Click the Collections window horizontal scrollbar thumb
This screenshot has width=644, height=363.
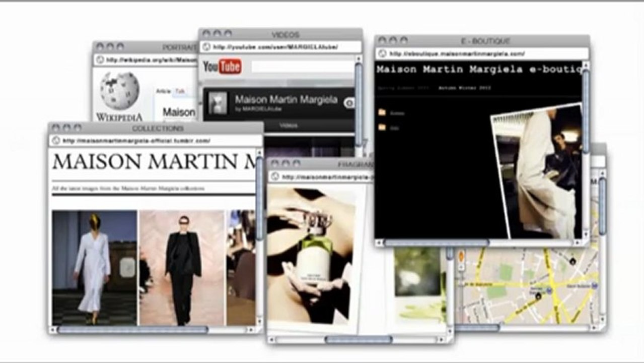click(x=133, y=330)
